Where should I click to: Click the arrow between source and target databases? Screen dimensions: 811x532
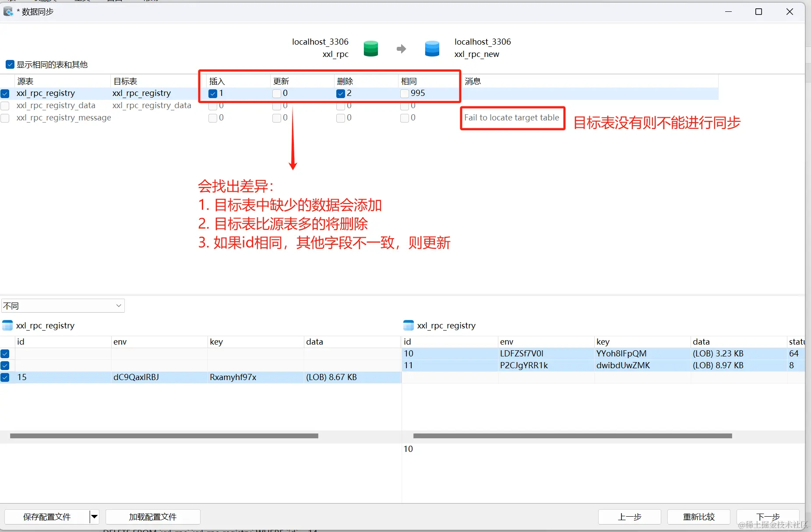pyautogui.click(x=401, y=49)
